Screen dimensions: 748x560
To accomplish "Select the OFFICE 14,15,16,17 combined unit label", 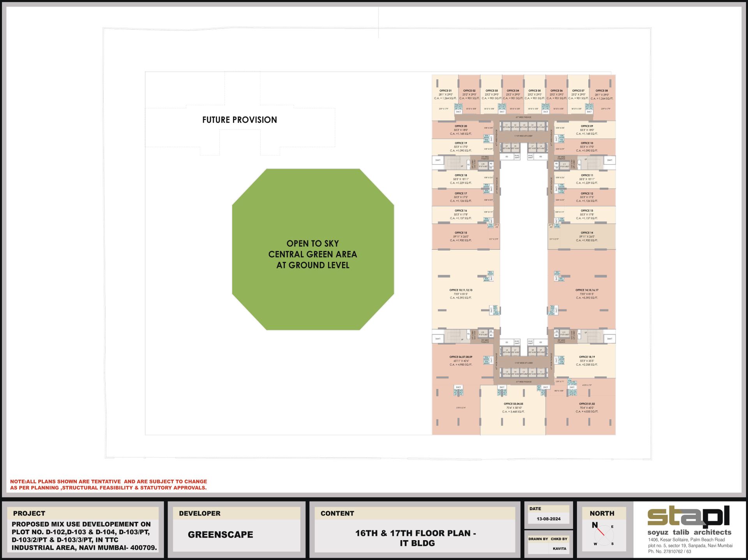I will coord(587,290).
